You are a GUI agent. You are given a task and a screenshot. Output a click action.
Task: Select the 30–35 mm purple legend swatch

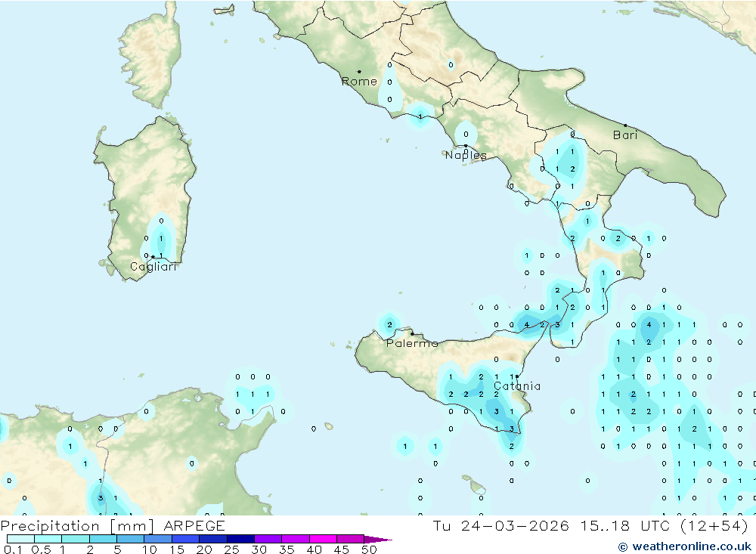click(x=268, y=539)
